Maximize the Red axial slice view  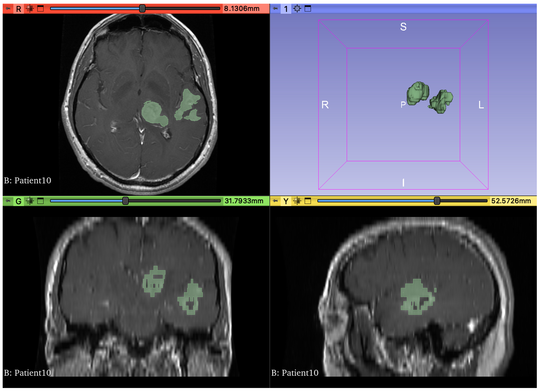click(41, 9)
